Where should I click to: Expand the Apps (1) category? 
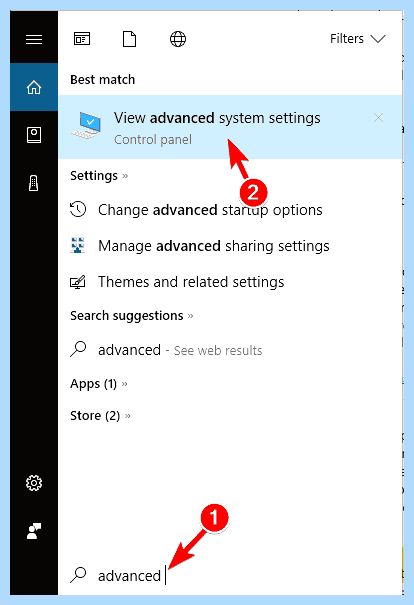(x=99, y=384)
